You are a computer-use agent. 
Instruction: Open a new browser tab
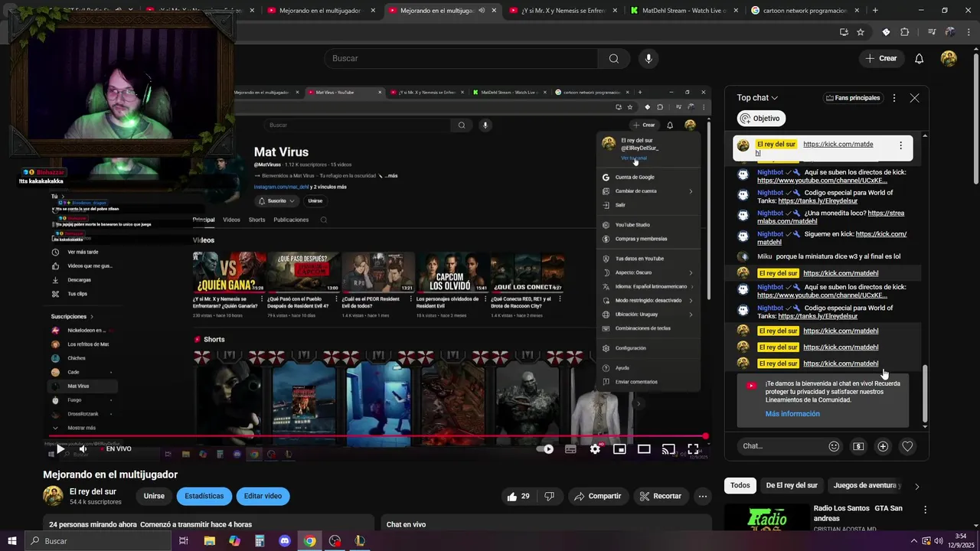point(875,11)
